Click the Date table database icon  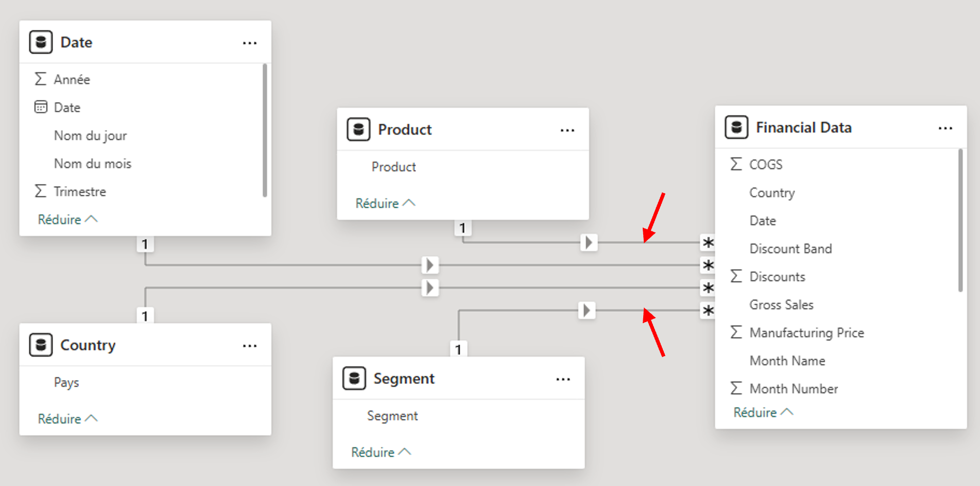pos(41,42)
